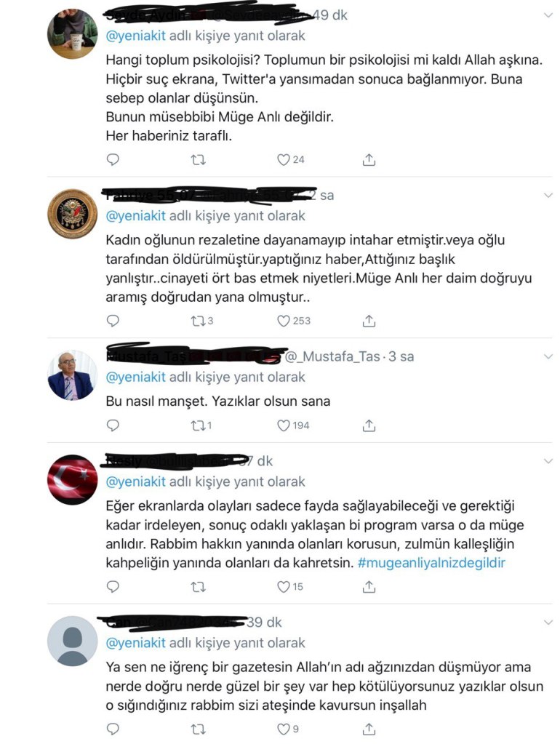Reply to the 'Kadın oğlunun rezaletine' tweet

coord(113,321)
